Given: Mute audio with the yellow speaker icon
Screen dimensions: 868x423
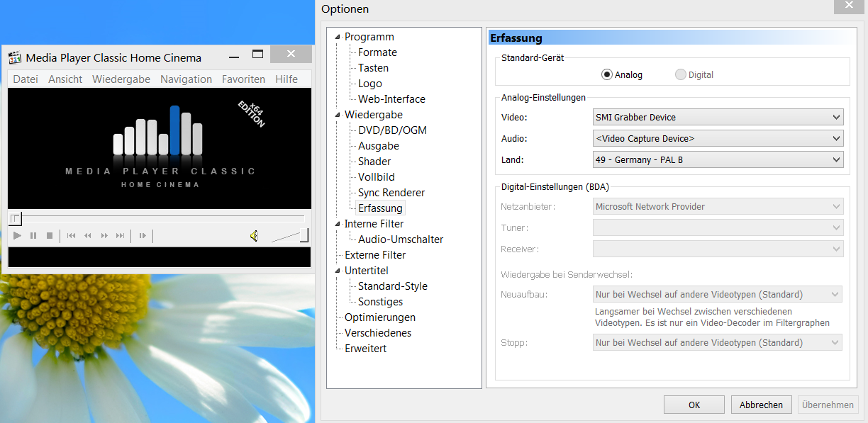Looking at the screenshot, I should point(254,236).
